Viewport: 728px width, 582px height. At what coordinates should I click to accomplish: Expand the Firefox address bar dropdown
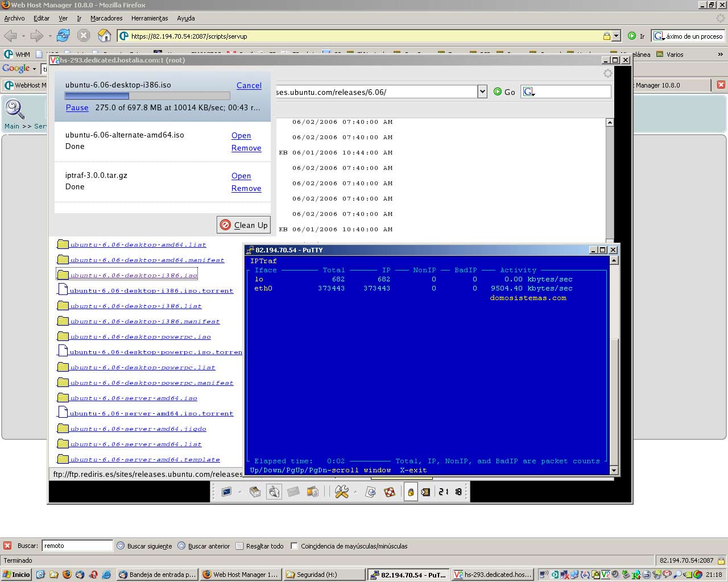point(616,36)
